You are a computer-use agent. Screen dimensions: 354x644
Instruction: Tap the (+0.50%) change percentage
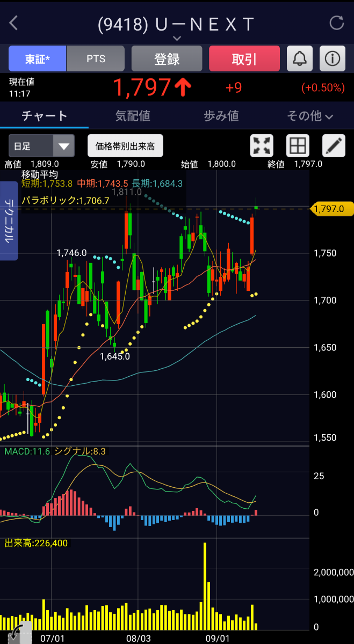click(322, 87)
